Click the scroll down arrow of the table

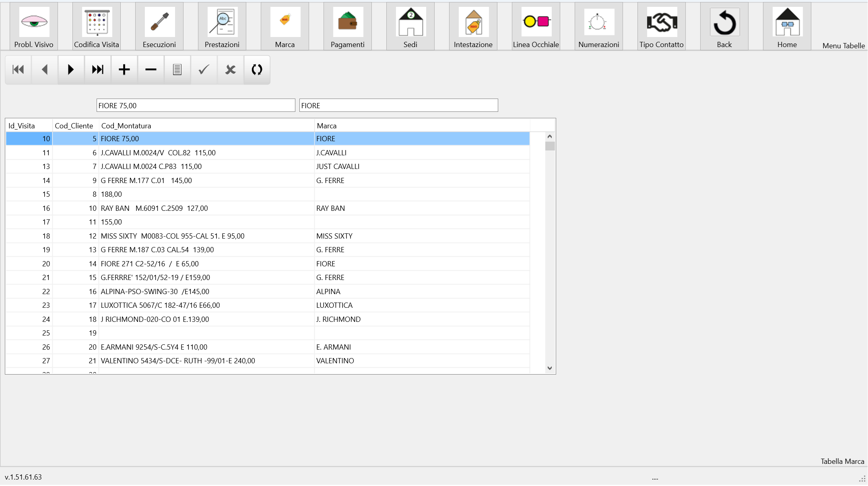pyautogui.click(x=550, y=368)
